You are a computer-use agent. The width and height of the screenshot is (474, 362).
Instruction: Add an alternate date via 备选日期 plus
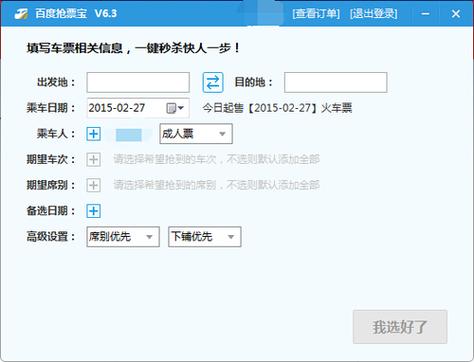coord(94,211)
